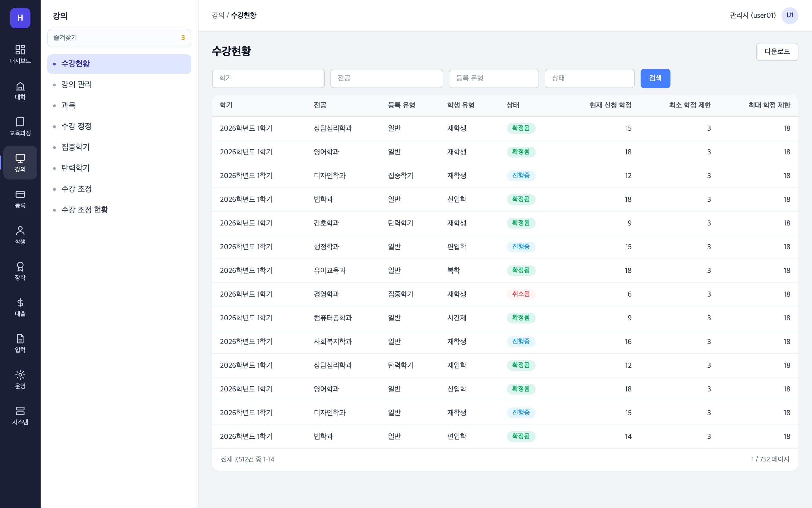Click the U1 user avatar
Image resolution: width=812 pixels, height=508 pixels.
pyautogui.click(x=789, y=16)
